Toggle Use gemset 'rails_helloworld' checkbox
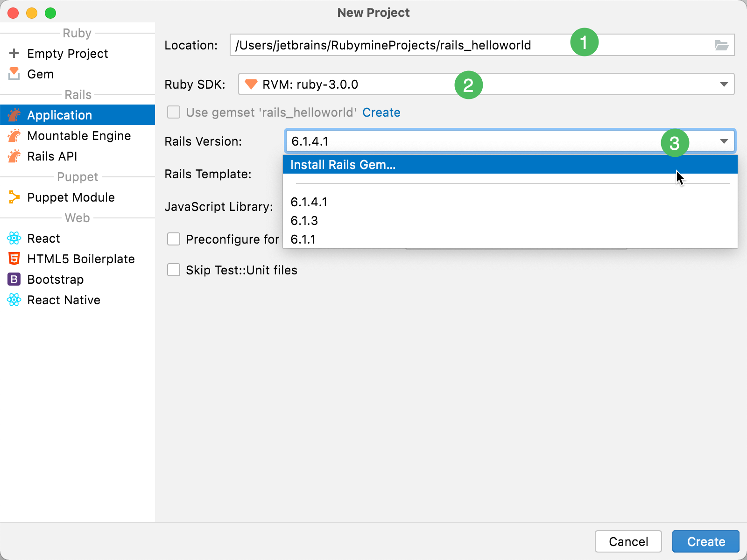 174,112
